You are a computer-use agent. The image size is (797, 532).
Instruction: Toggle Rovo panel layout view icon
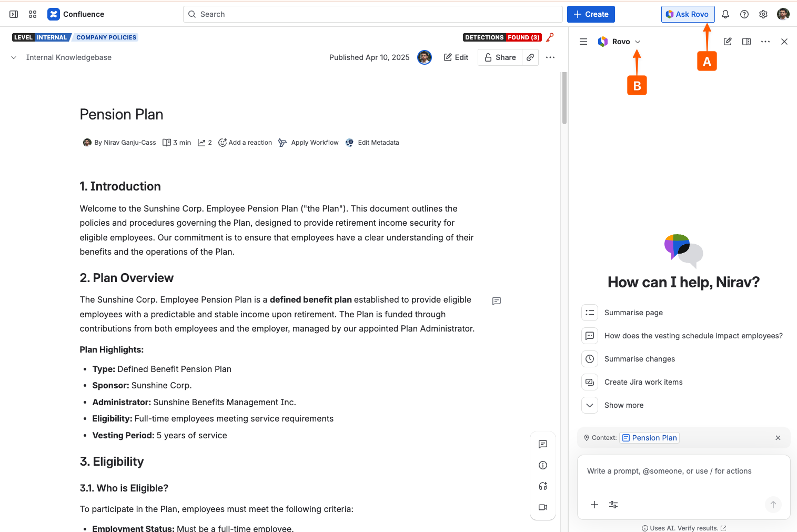[x=746, y=42]
